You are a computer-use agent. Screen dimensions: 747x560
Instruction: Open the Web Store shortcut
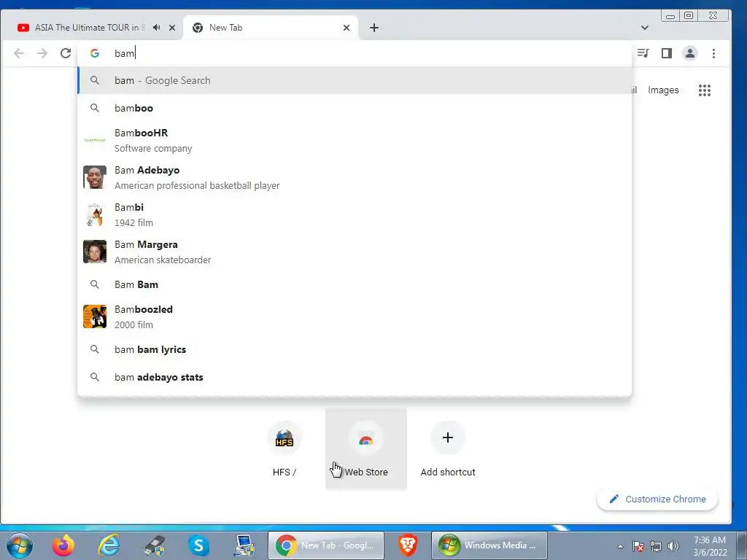[366, 448]
